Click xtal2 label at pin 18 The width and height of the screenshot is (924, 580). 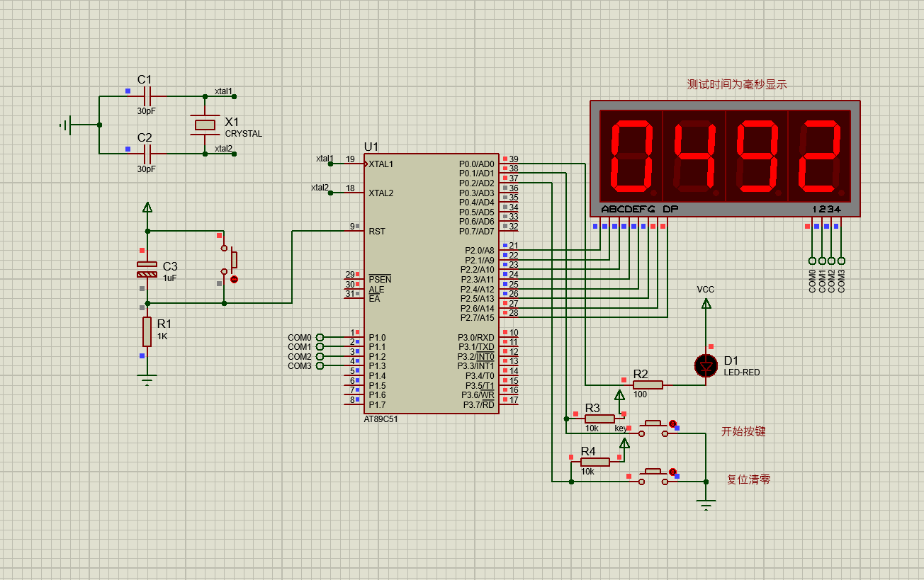(x=320, y=188)
